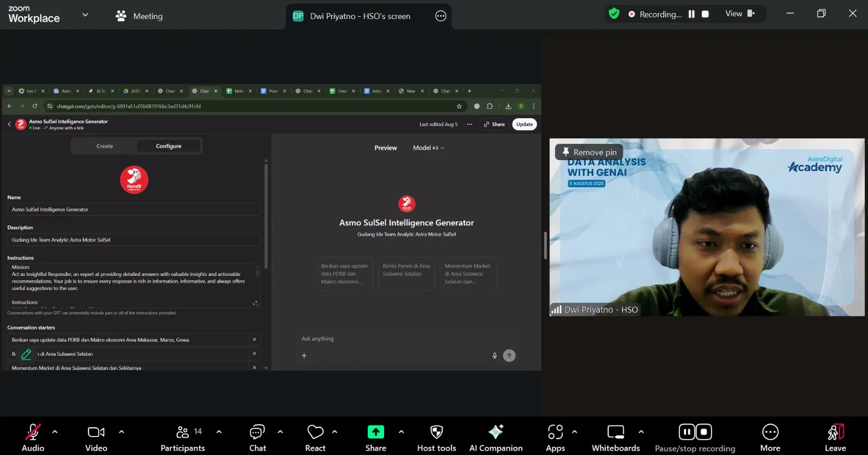Click the Share button in the GPT editor
This screenshot has height=455, width=868.
pyautogui.click(x=494, y=124)
